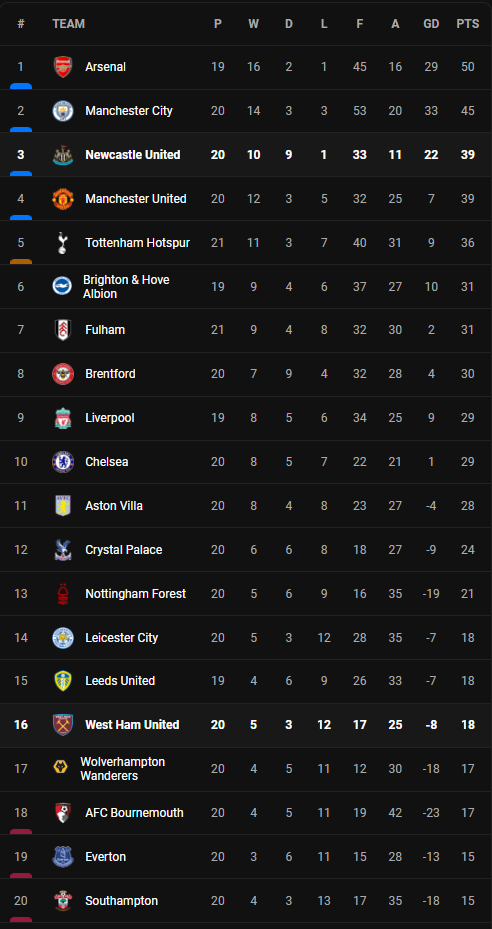The width and height of the screenshot is (492, 929).
Task: Sort table by PTS column header
Action: click(468, 24)
